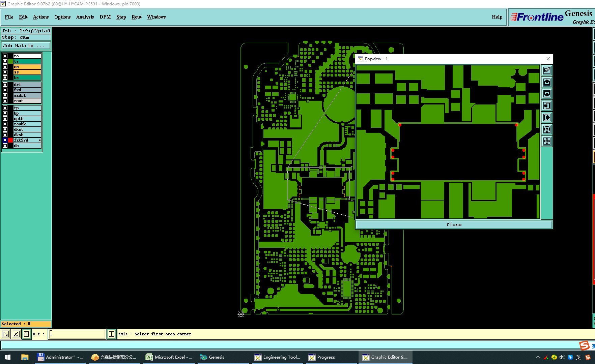595x364 pixels.
Task: Zoom out the popview
Action: 547,141
